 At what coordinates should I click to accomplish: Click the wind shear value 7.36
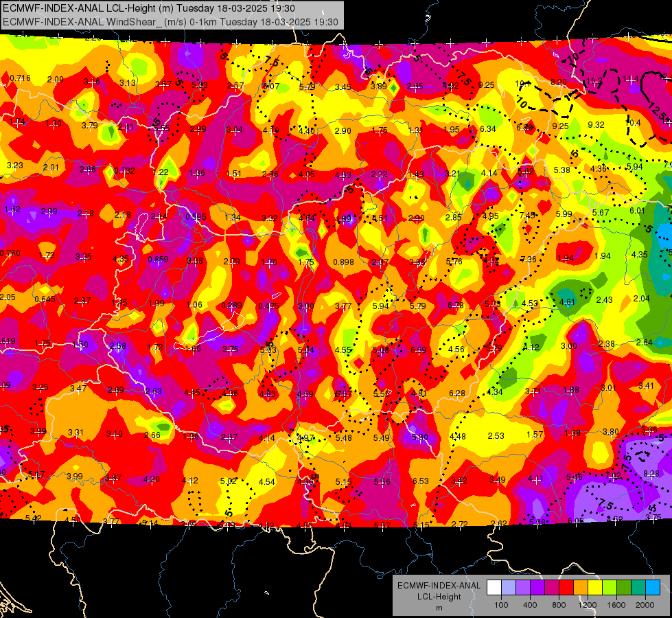(x=529, y=259)
